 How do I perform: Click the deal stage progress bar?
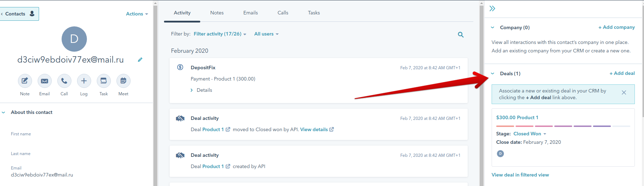pyautogui.click(x=563, y=126)
